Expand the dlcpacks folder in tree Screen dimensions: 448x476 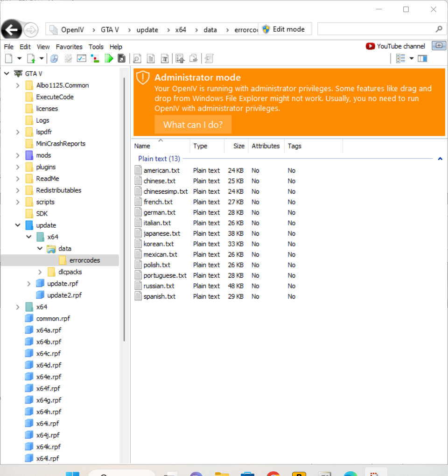40,272
